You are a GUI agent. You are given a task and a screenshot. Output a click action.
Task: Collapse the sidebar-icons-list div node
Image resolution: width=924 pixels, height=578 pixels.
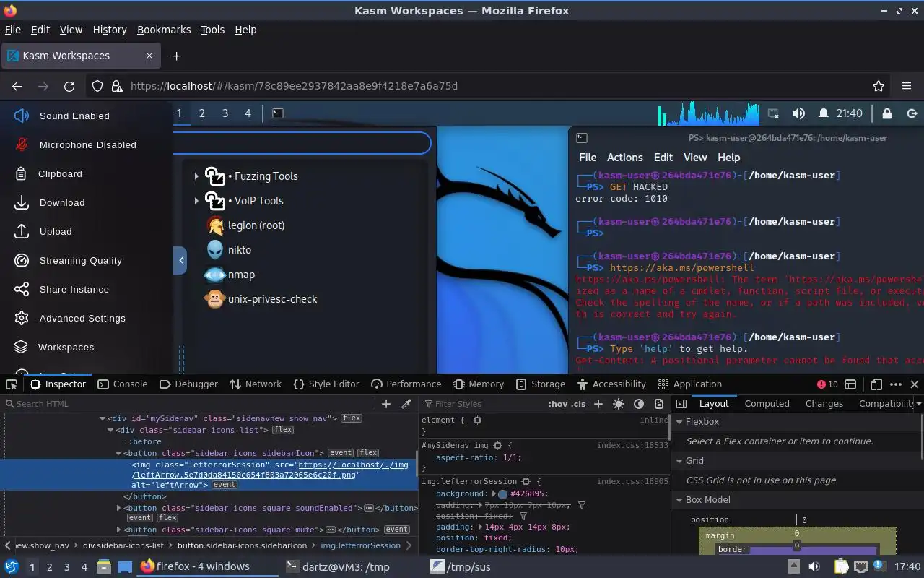coord(110,430)
